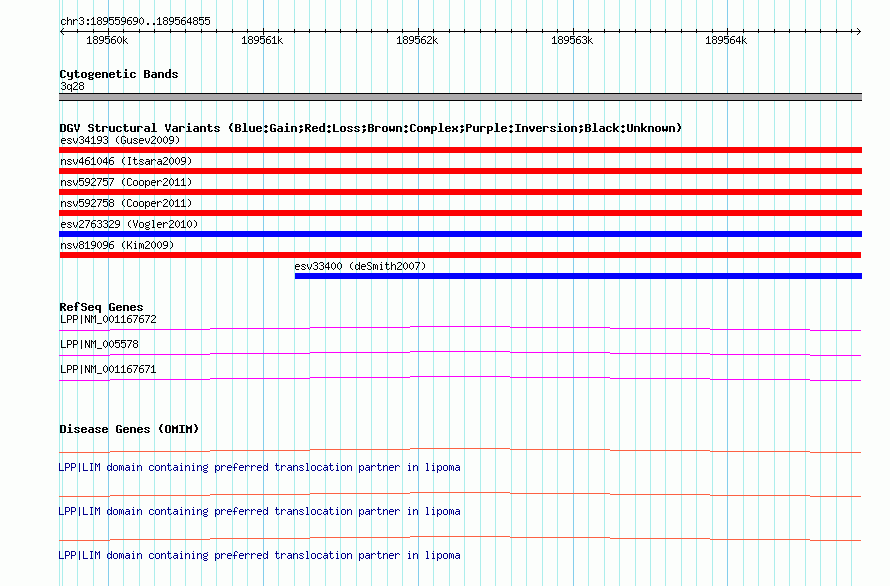This screenshot has height=586, width=890.
Task: Click the Cytogenetic Bands track title
Action: [x=119, y=74]
